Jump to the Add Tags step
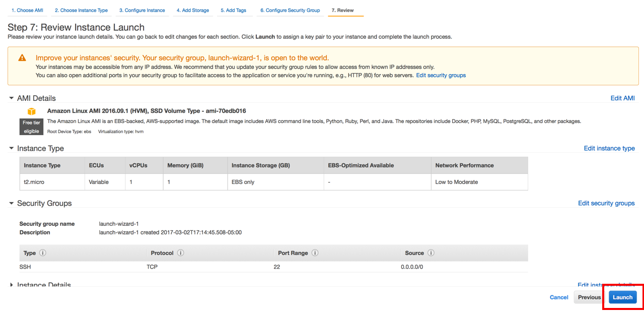The width and height of the screenshot is (644, 312). click(234, 10)
